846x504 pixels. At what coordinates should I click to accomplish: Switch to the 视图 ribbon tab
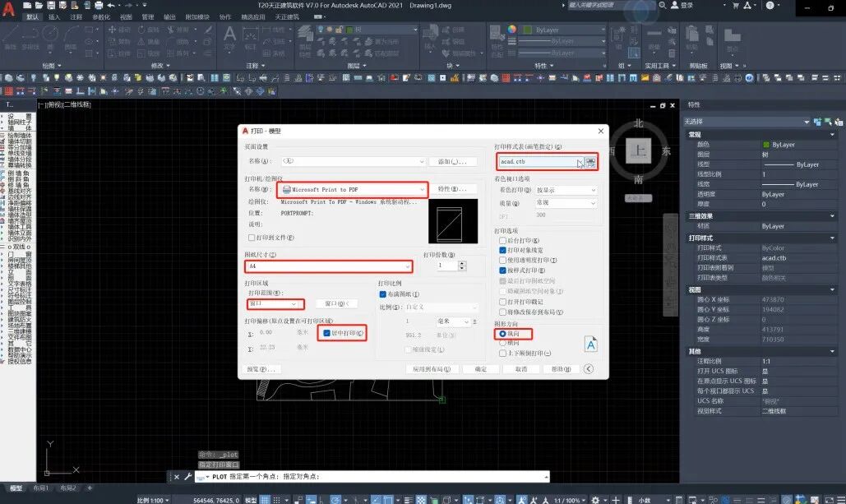(125, 16)
